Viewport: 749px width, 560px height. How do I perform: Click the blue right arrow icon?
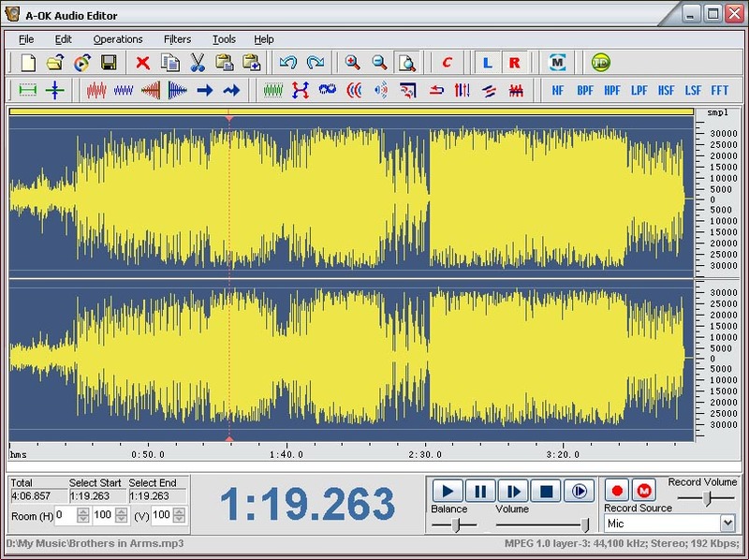tap(205, 90)
